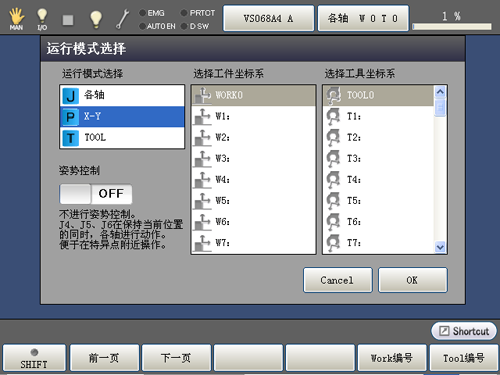
Task: Click the work frame icon beside W5:
Action: [x=202, y=201]
